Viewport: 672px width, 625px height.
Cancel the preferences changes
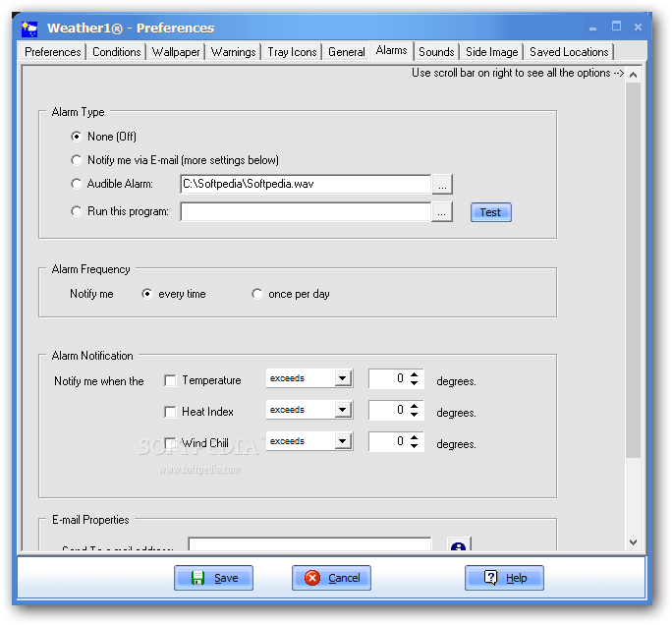pyautogui.click(x=331, y=578)
